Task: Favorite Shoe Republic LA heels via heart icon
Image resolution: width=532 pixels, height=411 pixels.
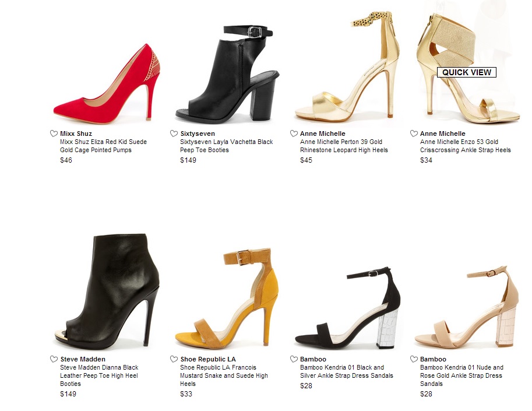Action: (174, 359)
